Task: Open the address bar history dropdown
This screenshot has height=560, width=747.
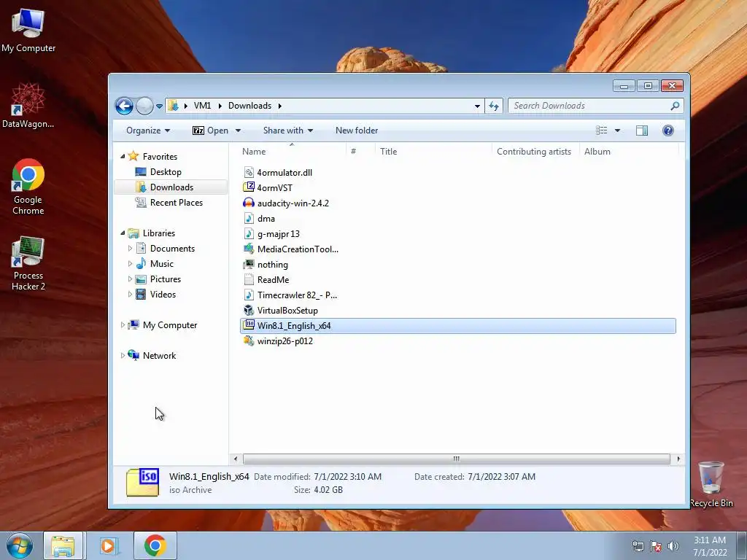Action: click(477, 106)
